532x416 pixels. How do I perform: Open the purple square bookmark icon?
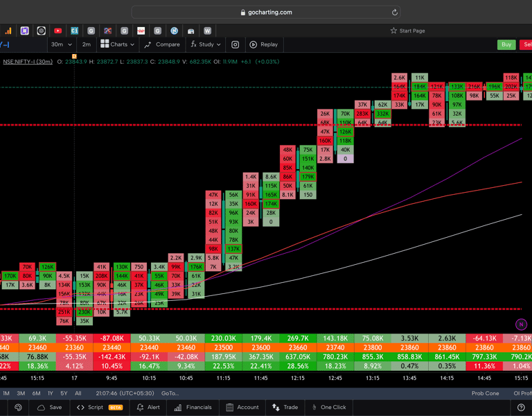pyautogui.click(x=24, y=31)
